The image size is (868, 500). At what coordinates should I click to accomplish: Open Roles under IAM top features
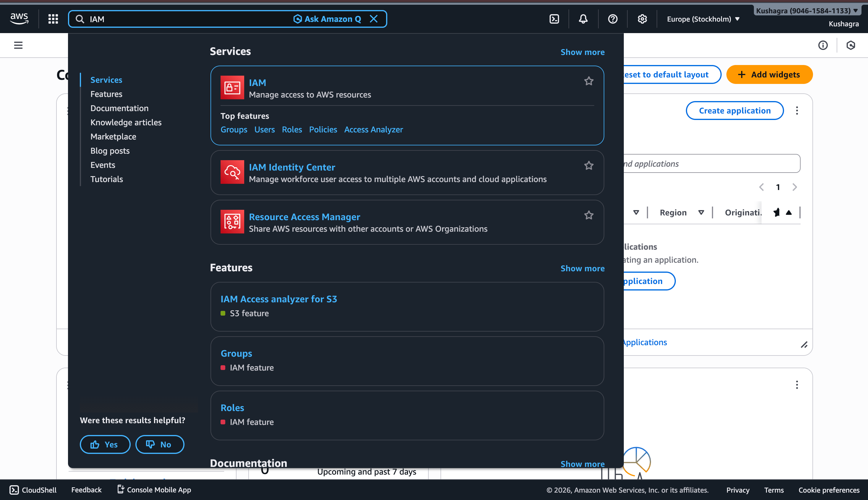[x=292, y=129]
